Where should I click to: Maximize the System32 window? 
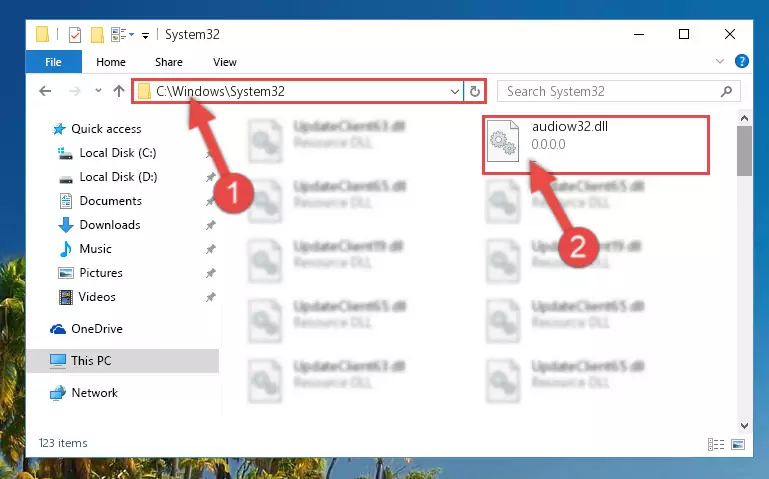[684, 34]
